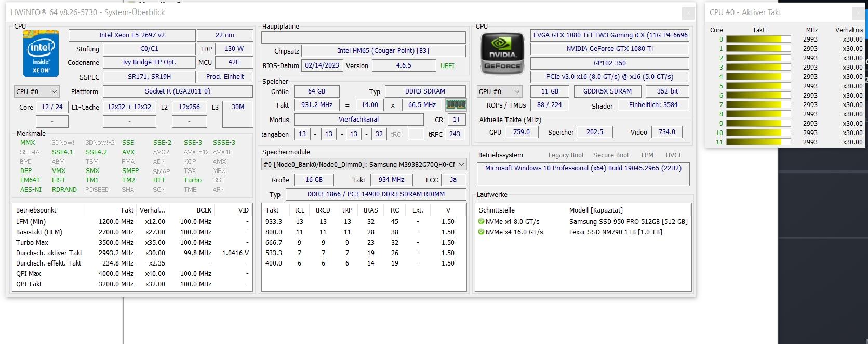Expand the Speichermodule Samsung module dropdown
868x344 pixels.
tap(364, 165)
